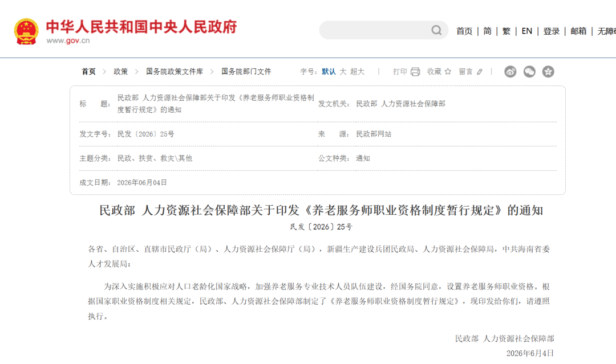Image resolution: width=616 pixels, height=364 pixels.
Task: Click the national emblem logo
Action: coord(26,31)
